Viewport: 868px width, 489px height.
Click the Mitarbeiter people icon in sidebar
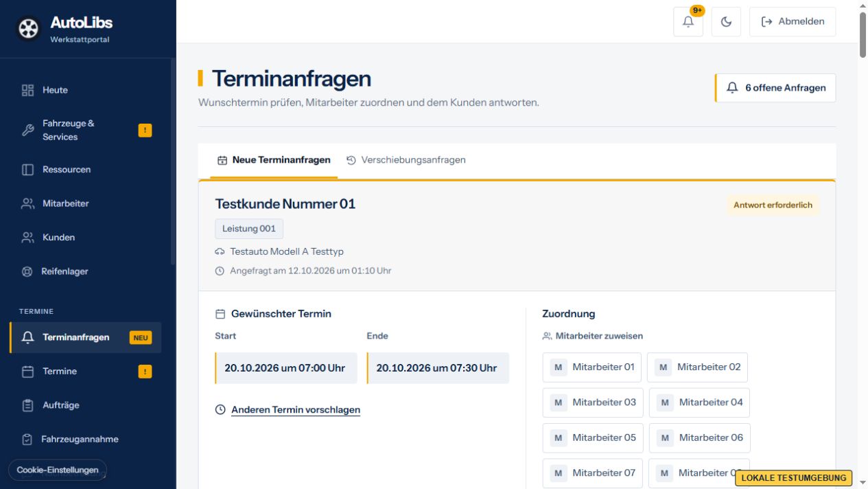click(x=27, y=203)
